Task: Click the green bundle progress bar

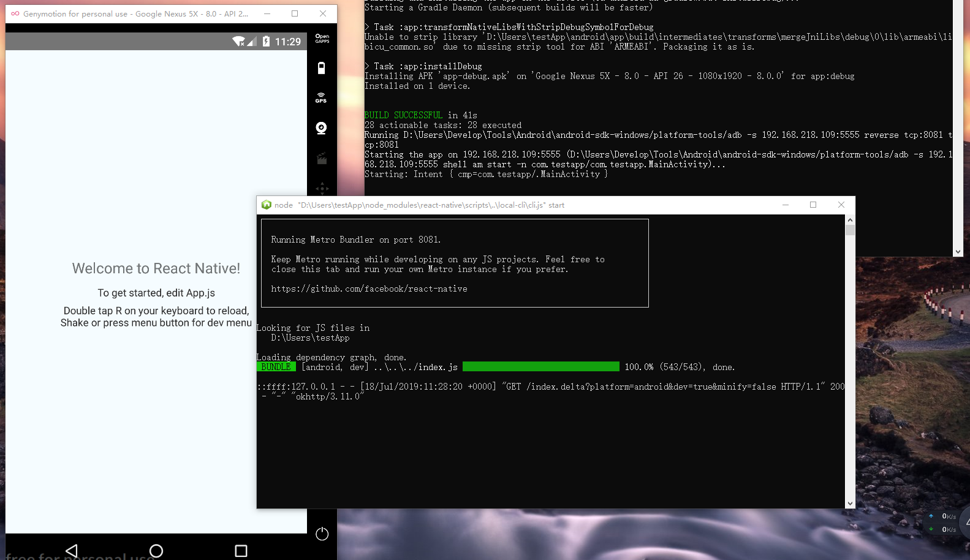Action: click(541, 366)
